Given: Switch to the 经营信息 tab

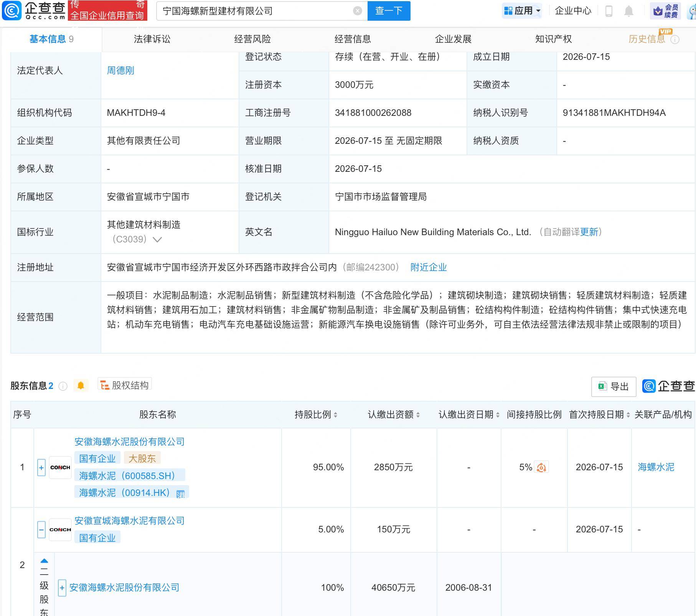Looking at the screenshot, I should [353, 39].
